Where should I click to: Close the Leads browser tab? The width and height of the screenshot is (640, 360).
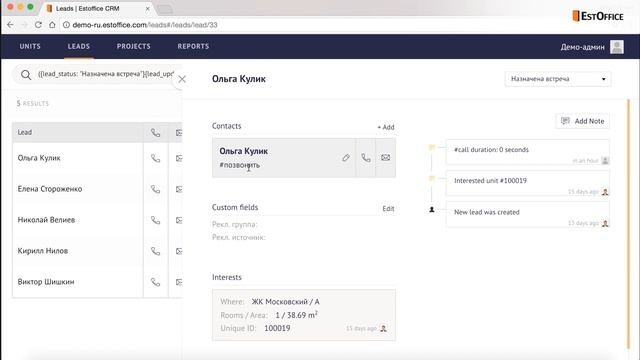click(147, 8)
